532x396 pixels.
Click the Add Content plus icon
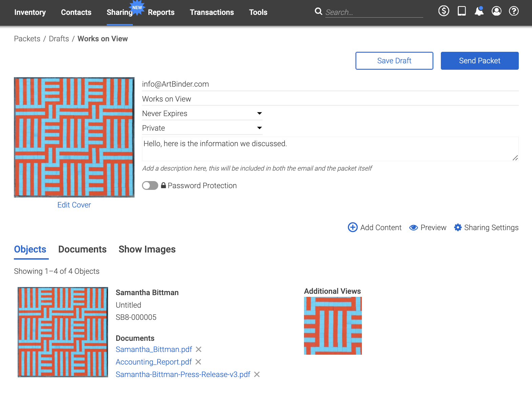pos(353,227)
